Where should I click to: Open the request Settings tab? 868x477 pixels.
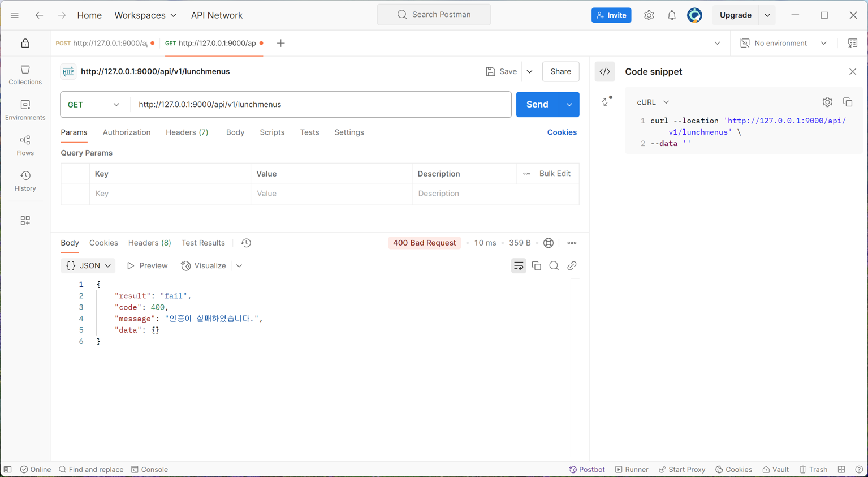349,132
